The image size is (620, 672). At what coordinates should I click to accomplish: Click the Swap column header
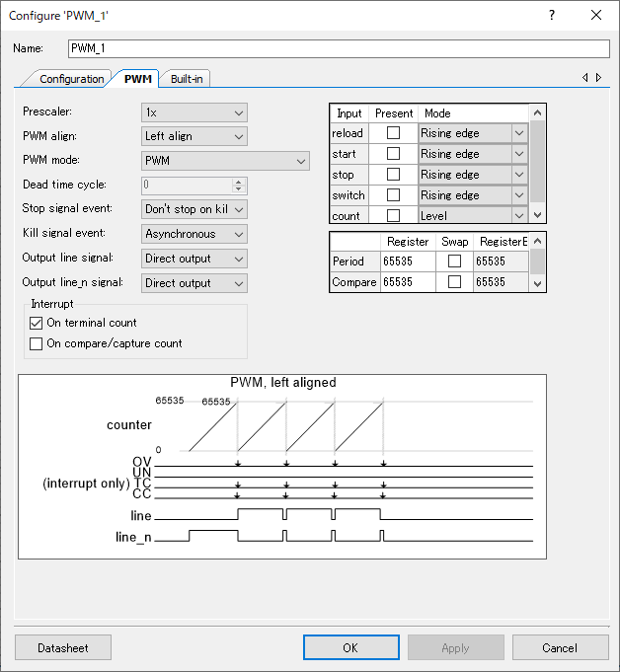pos(454,242)
